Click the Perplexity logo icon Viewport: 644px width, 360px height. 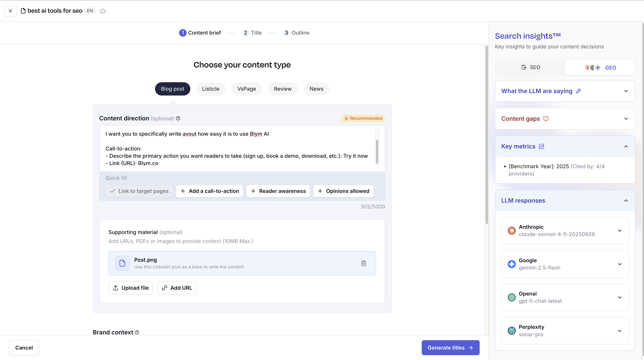tap(512, 330)
